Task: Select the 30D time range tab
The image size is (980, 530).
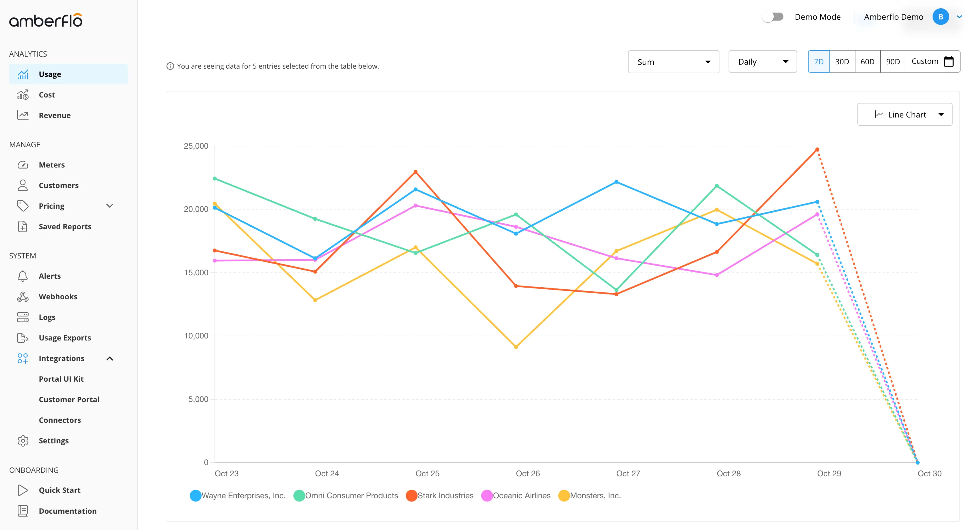Action: tap(842, 61)
